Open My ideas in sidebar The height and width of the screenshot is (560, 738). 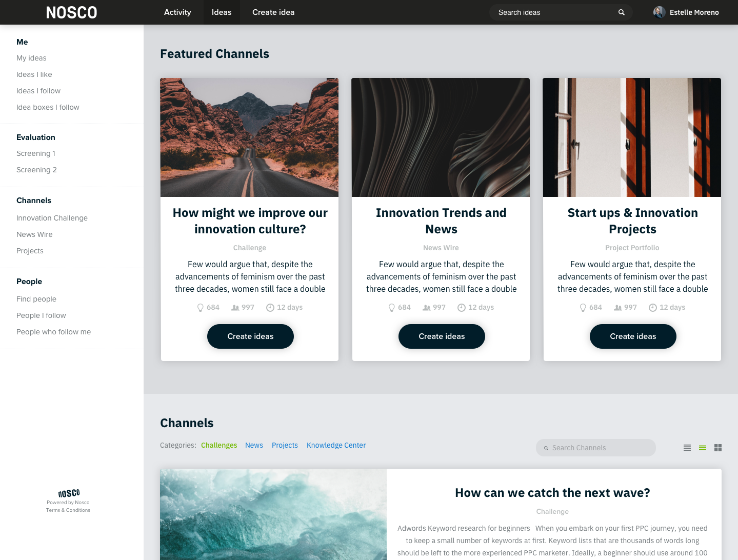[31, 58]
